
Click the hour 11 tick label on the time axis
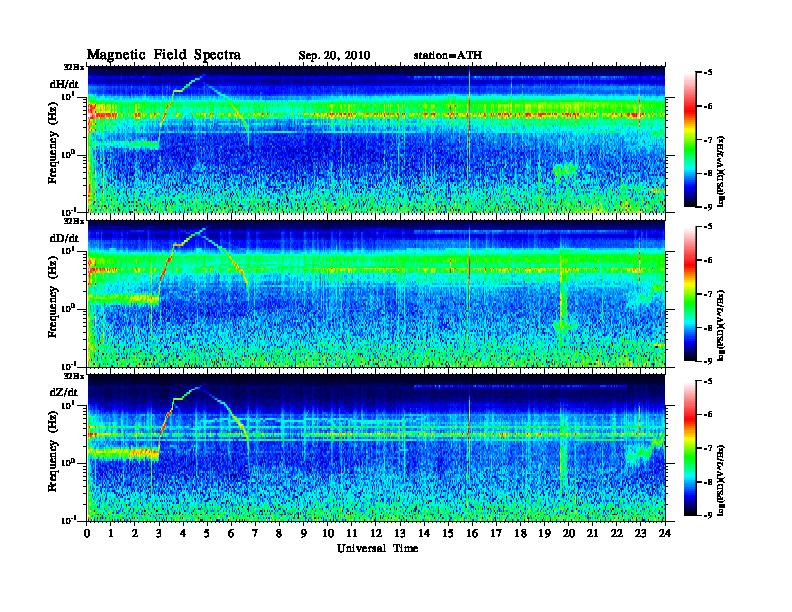(x=352, y=533)
